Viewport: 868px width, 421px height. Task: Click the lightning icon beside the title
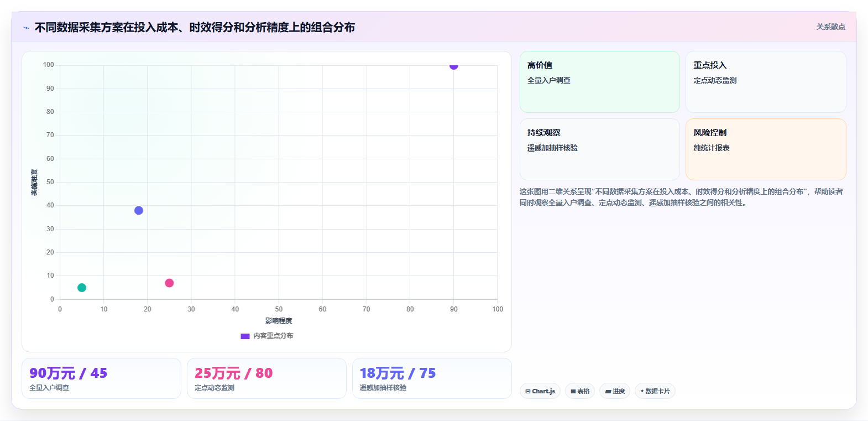(26, 28)
